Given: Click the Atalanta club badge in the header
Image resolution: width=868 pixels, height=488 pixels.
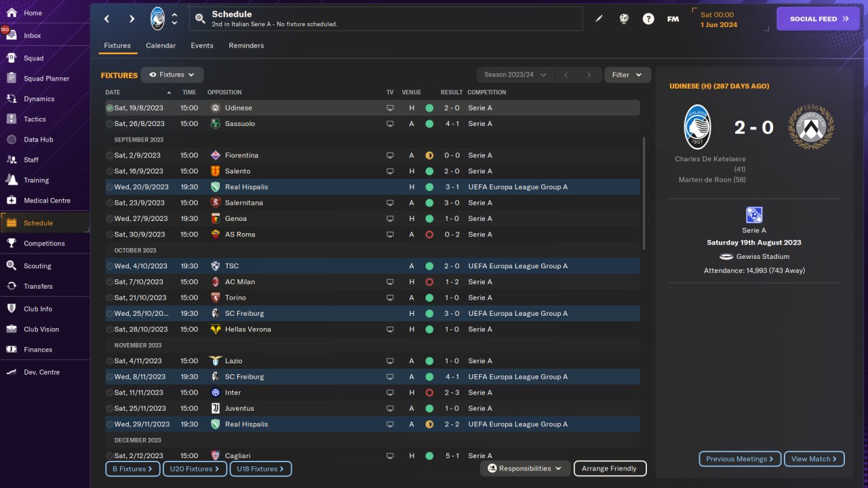Looking at the screenshot, I should 157,19.
